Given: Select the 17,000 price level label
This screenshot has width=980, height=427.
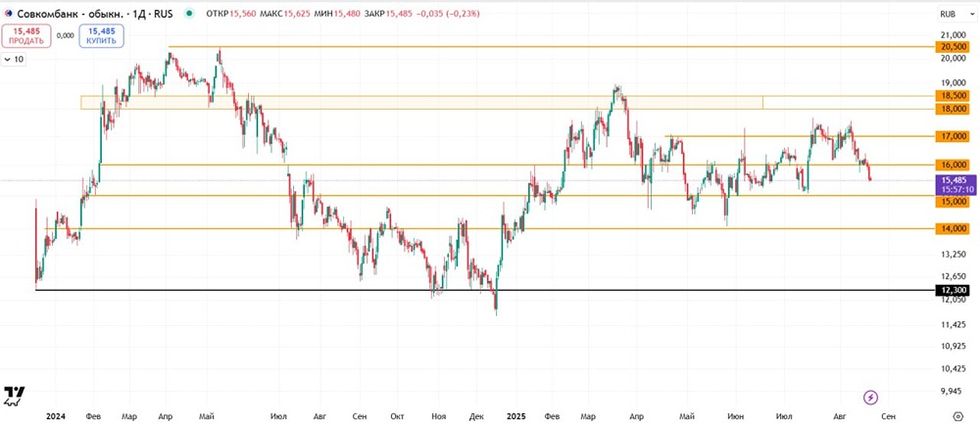Looking at the screenshot, I should point(952,135).
